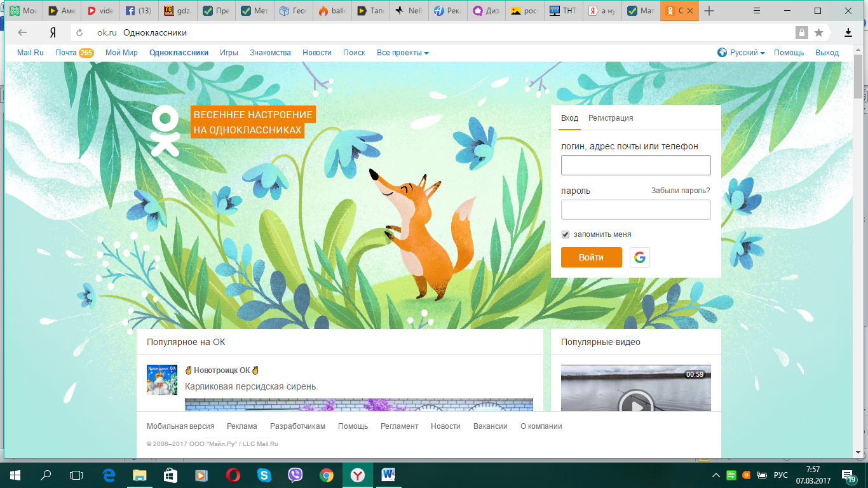Viewport: 868px width, 488px height.
Task: Launch Opera from the taskbar
Action: [x=233, y=475]
